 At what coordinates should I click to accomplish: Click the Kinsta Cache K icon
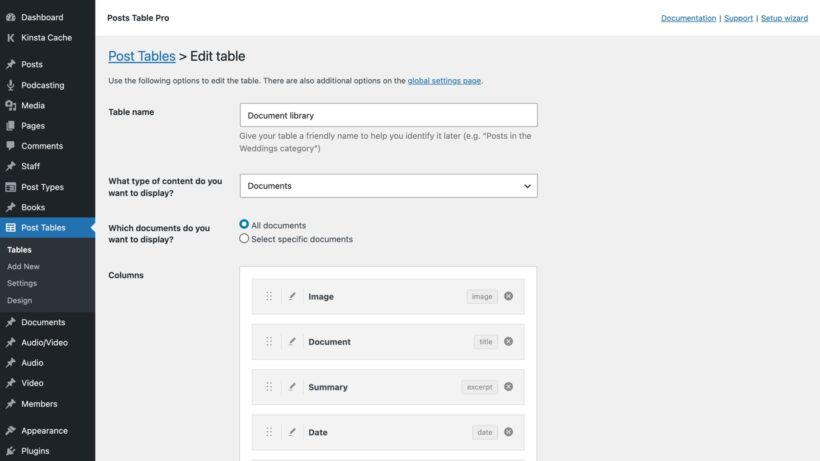click(10, 38)
